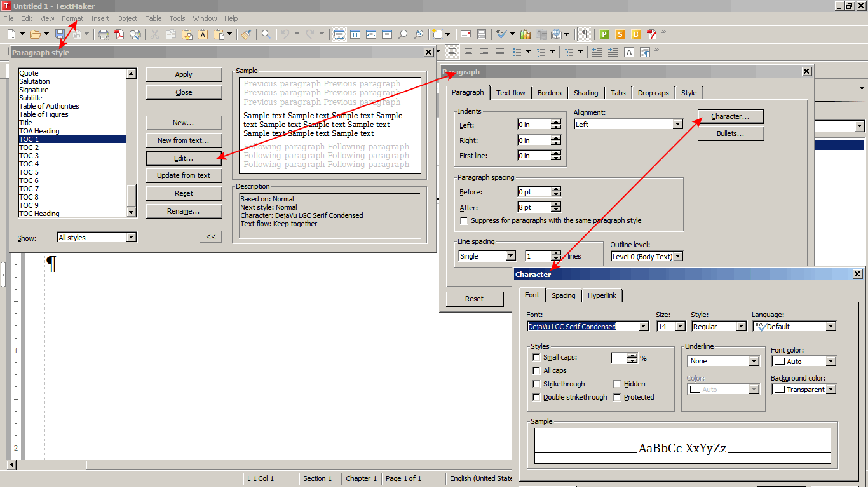The image size is (868, 488).
Task: Open the Font color picker
Action: pyautogui.click(x=831, y=362)
